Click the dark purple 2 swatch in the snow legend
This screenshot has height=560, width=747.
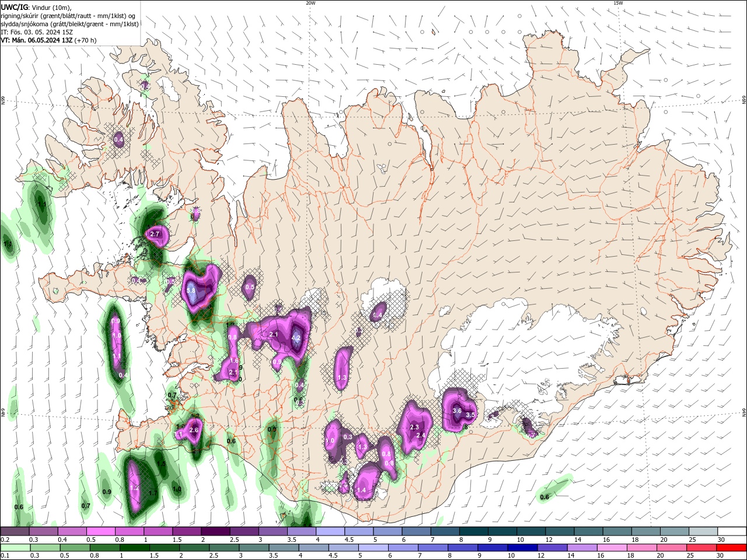pyautogui.click(x=215, y=531)
